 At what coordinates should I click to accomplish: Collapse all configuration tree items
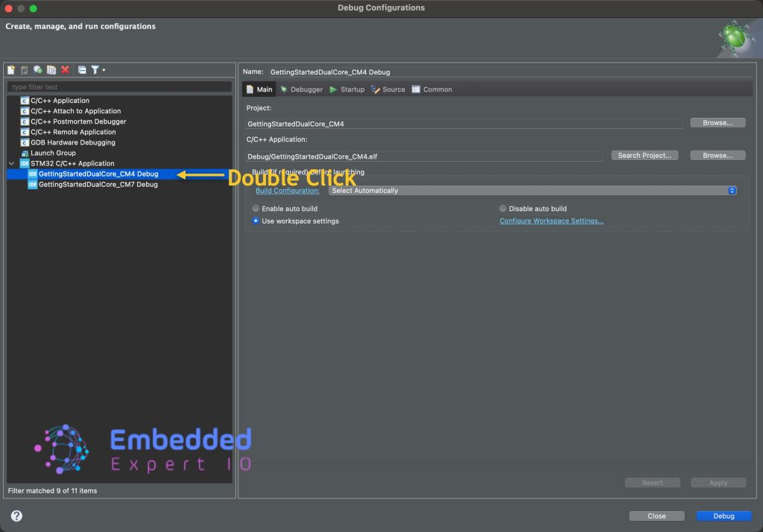(x=82, y=70)
